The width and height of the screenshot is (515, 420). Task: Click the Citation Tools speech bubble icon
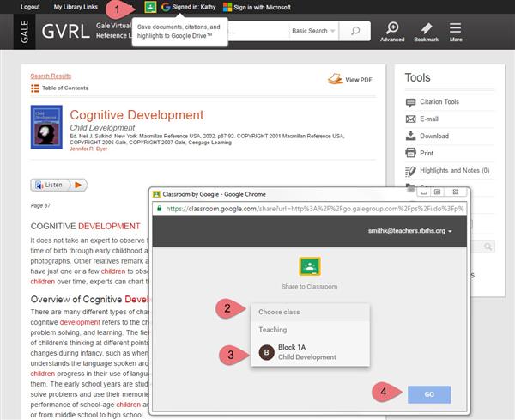(x=410, y=102)
